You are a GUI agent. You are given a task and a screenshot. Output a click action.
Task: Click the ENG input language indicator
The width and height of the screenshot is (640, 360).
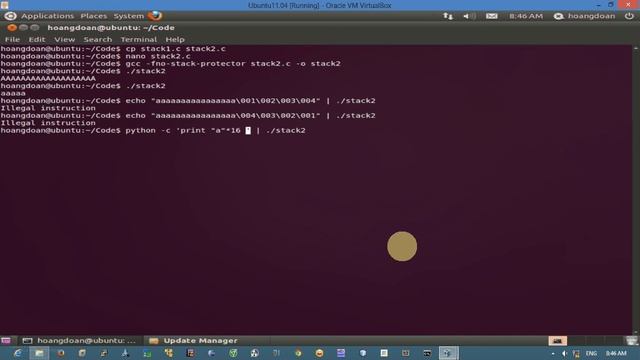point(591,353)
